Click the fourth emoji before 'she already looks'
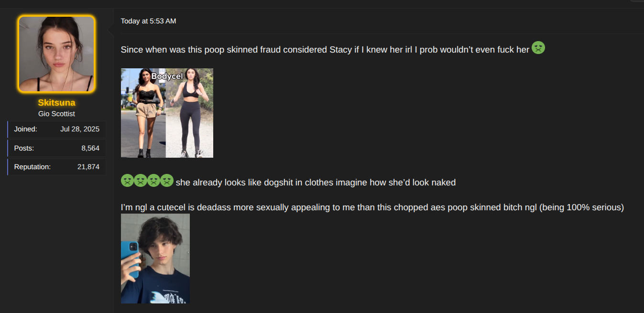 pos(167,180)
